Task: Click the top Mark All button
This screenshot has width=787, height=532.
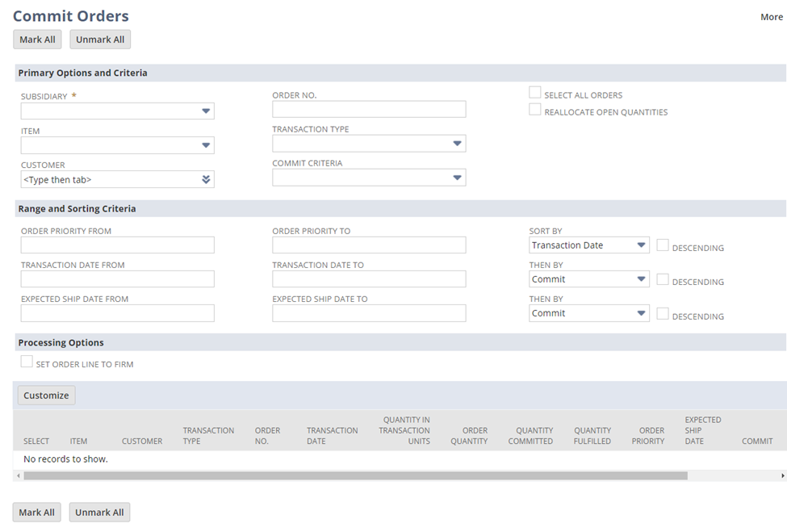Action: [36, 39]
